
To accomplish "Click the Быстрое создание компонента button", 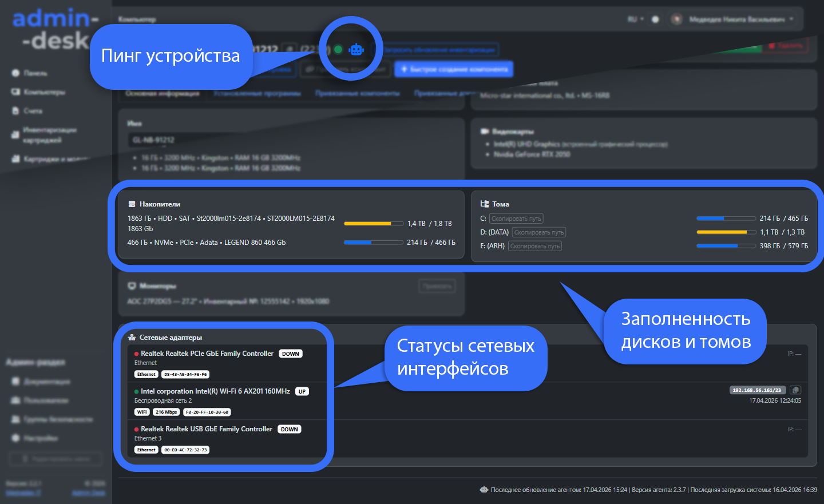I will (x=453, y=69).
